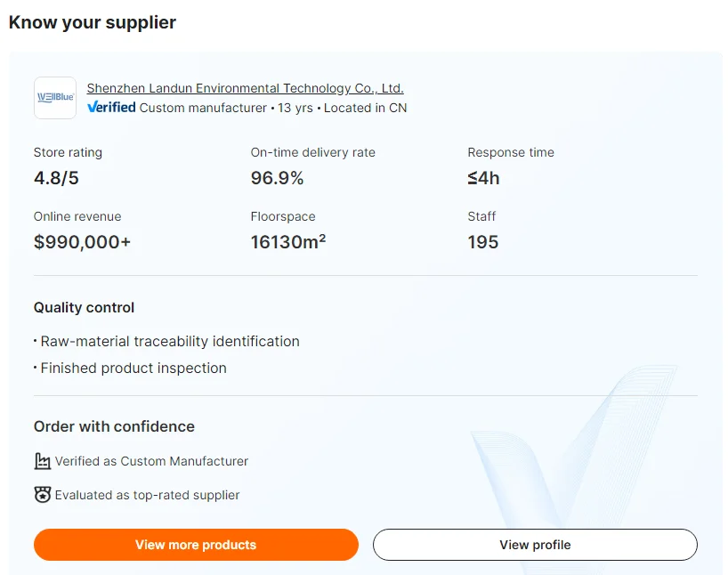Open Shenzhen Landun Environmental Technology company link
The width and height of the screenshot is (728, 575).
click(245, 88)
